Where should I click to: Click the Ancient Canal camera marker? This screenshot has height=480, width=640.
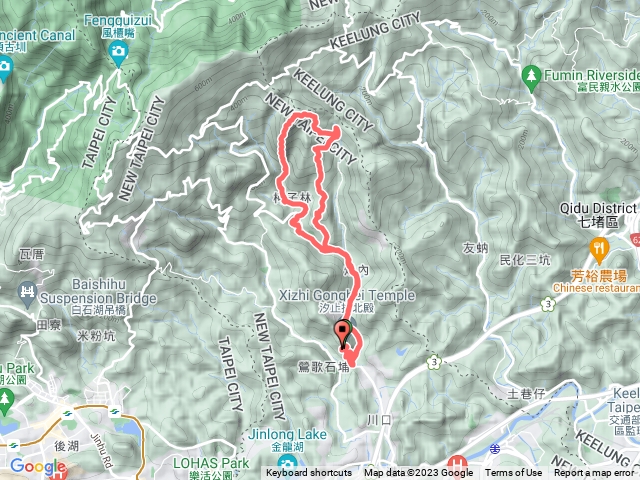tap(5, 68)
